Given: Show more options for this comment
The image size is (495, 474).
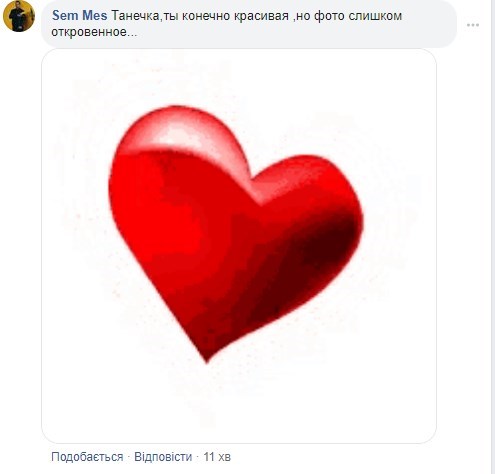Looking at the screenshot, I should pyautogui.click(x=473, y=25).
